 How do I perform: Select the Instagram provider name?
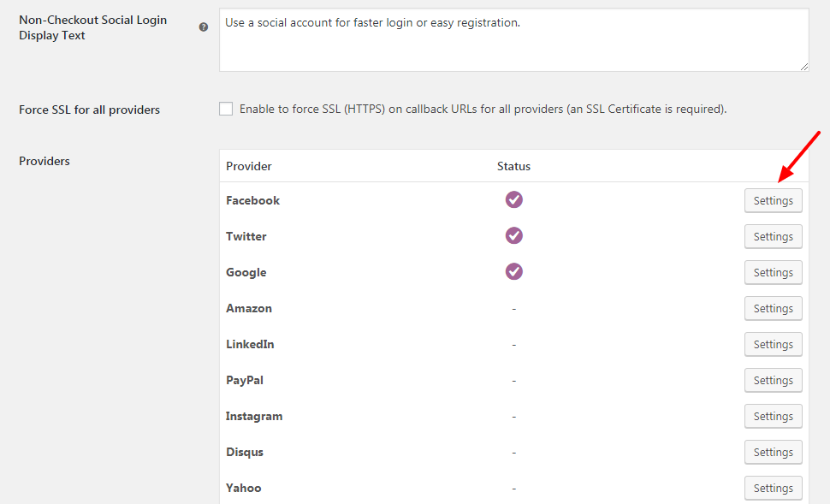click(254, 417)
